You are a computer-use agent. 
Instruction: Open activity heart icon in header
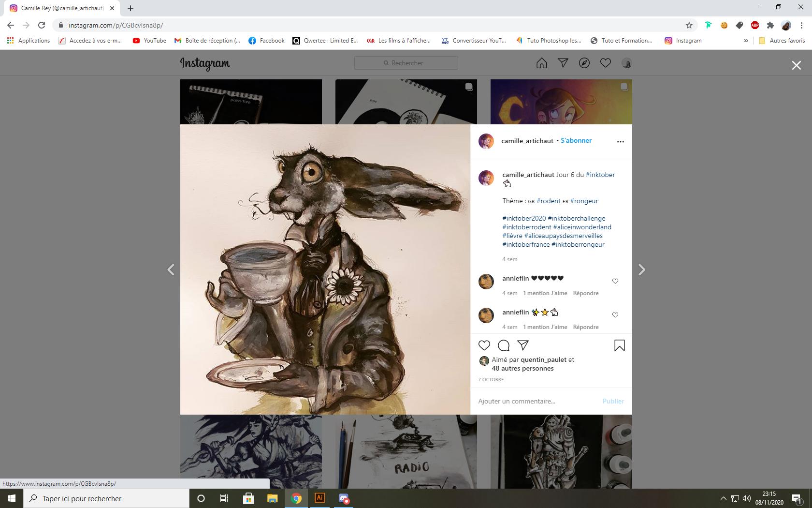pos(606,63)
